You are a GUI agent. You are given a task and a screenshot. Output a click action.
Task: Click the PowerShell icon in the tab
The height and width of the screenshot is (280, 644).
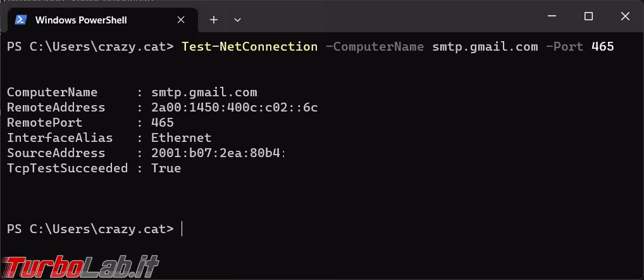20,20
